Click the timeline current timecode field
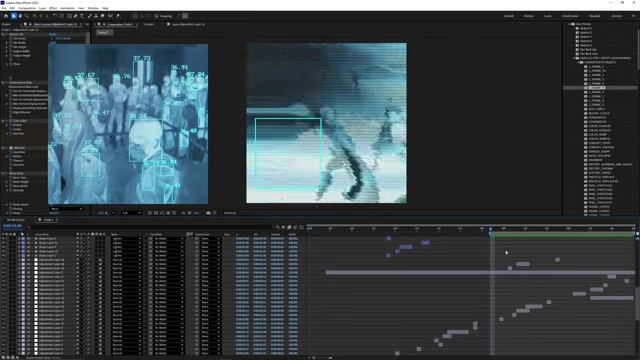The height and width of the screenshot is (360, 640). click(12, 226)
